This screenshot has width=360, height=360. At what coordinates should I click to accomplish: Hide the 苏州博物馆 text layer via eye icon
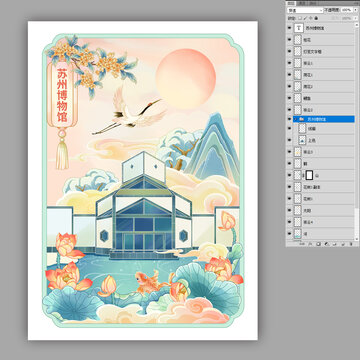point(289,28)
